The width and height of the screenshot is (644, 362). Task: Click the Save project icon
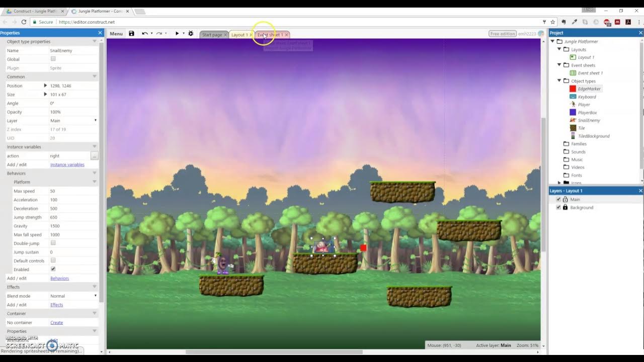coord(131,34)
